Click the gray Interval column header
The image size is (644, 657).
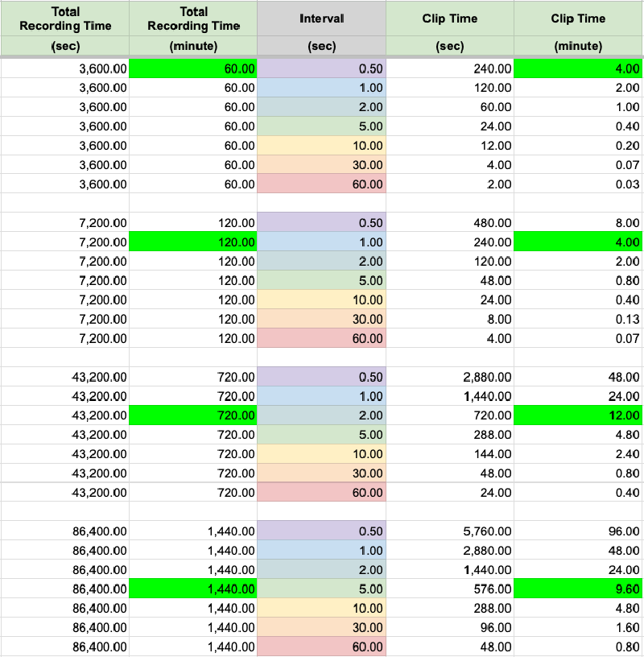(321, 19)
